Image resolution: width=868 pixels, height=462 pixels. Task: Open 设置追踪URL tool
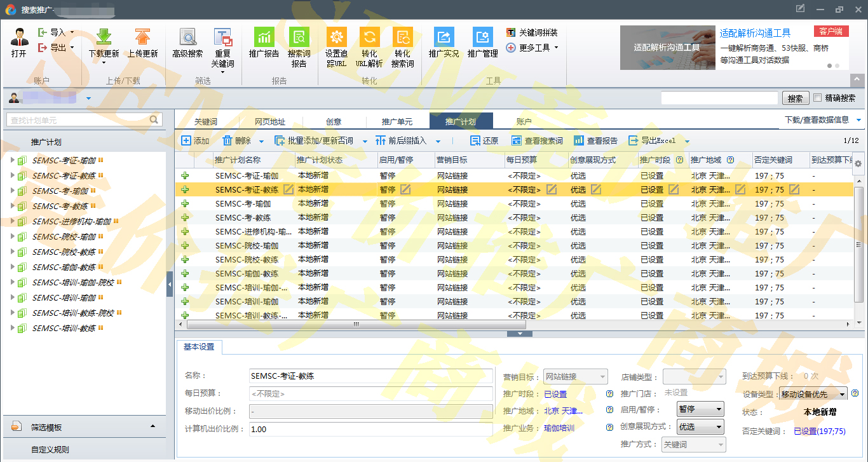[x=336, y=37]
